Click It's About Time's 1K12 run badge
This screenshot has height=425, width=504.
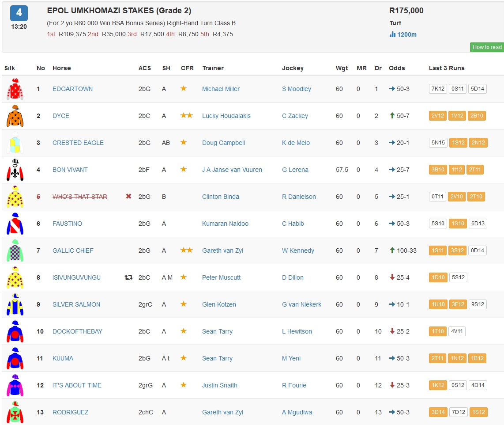click(x=437, y=385)
